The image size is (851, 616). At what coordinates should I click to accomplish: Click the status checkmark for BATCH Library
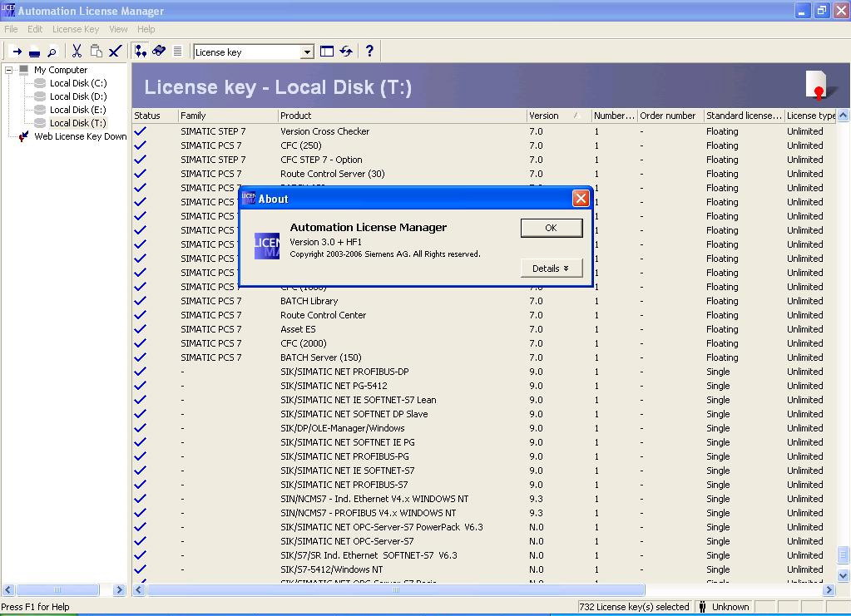(x=140, y=301)
